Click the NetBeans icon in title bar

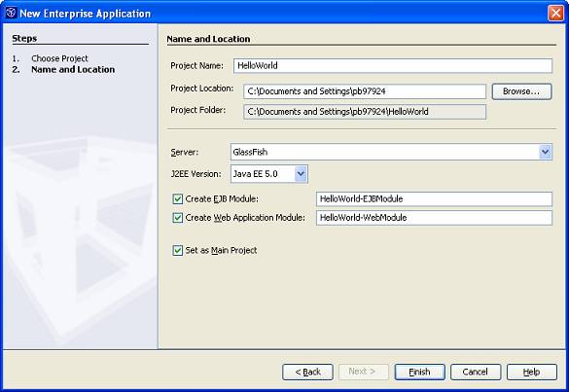11,13
